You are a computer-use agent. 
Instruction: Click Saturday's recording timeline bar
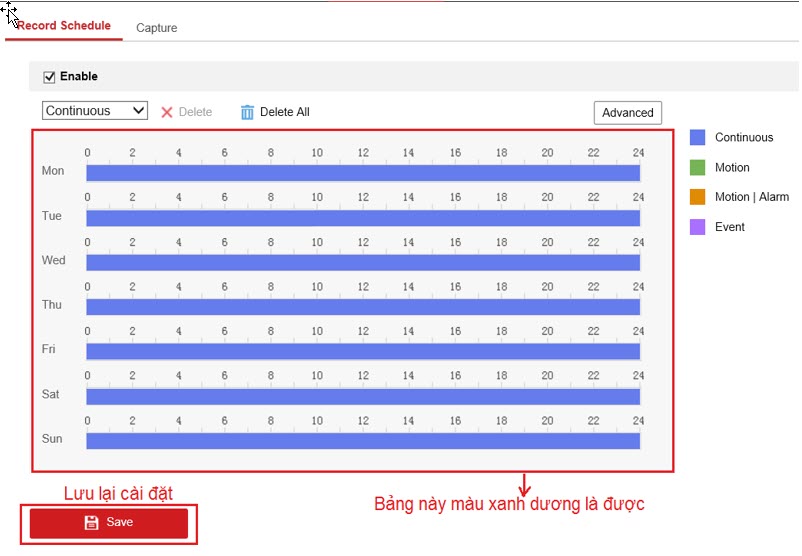[362, 396]
